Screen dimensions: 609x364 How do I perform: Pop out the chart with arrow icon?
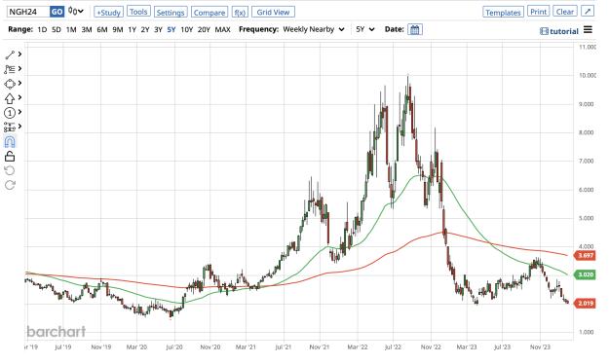588,12
